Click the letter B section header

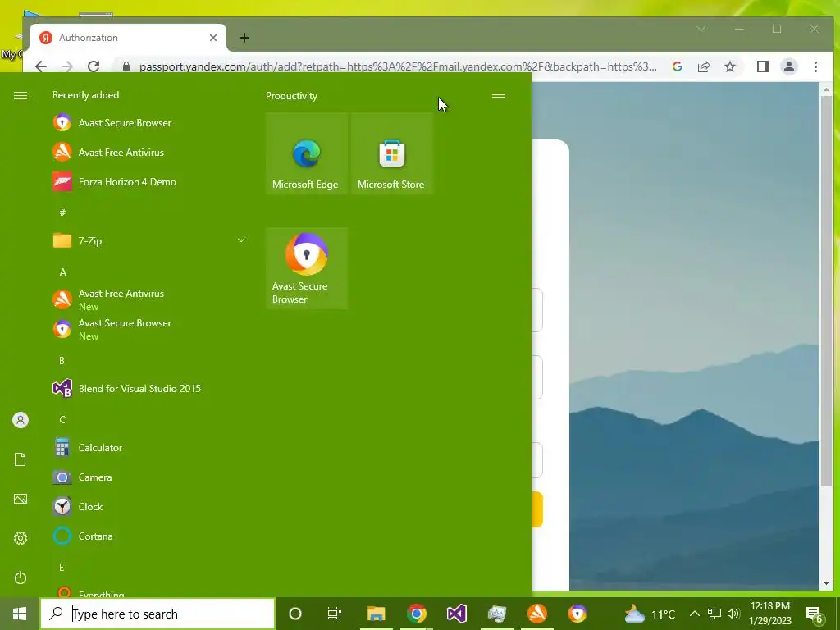62,361
